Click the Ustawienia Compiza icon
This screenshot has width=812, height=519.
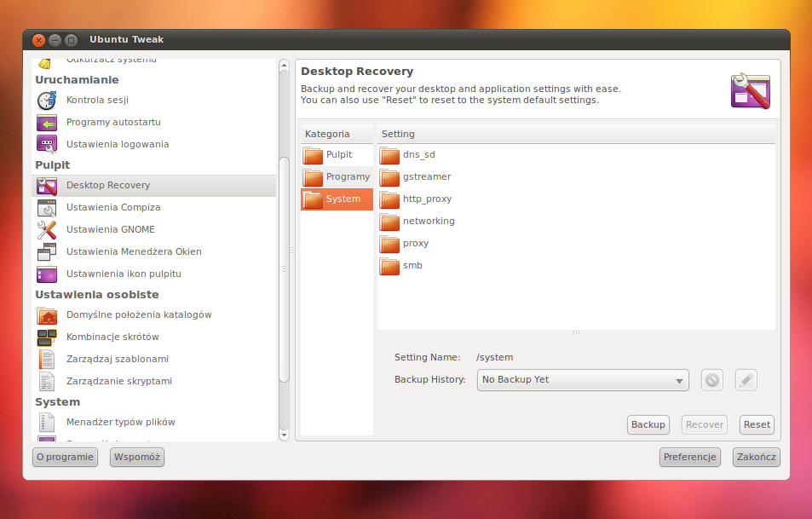[x=47, y=208]
